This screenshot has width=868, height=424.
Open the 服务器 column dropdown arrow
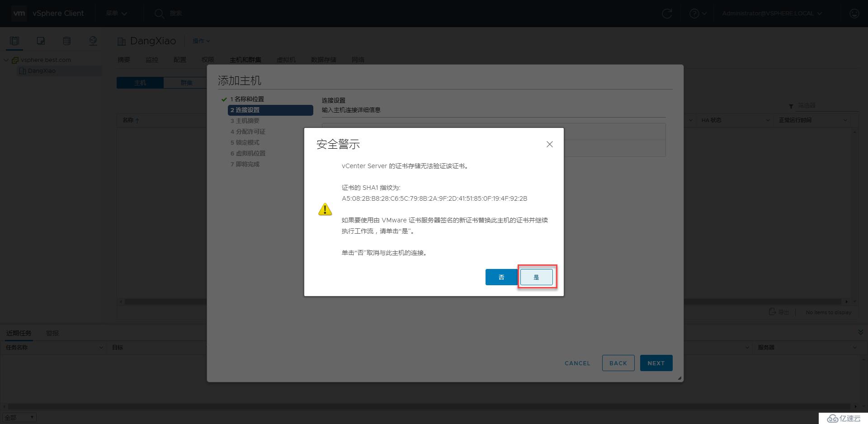click(854, 348)
